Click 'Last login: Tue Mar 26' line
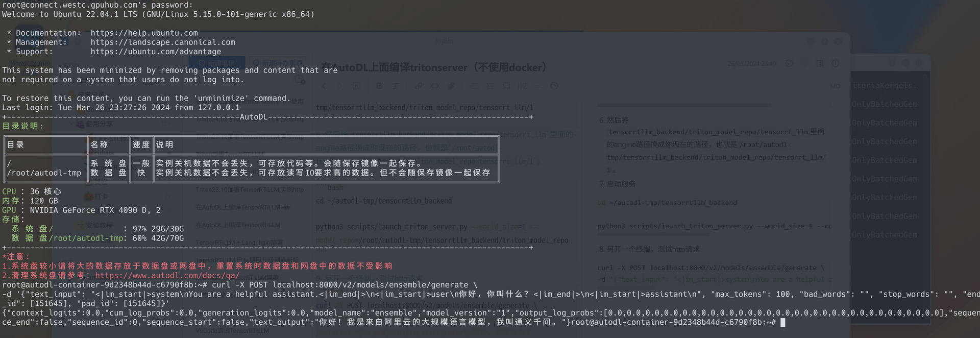Screen dimensions: 980x338 [x=121, y=107]
